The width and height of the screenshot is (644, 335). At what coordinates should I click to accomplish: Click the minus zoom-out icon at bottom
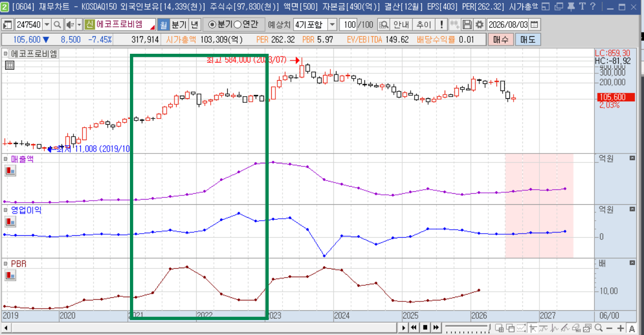click(609, 328)
